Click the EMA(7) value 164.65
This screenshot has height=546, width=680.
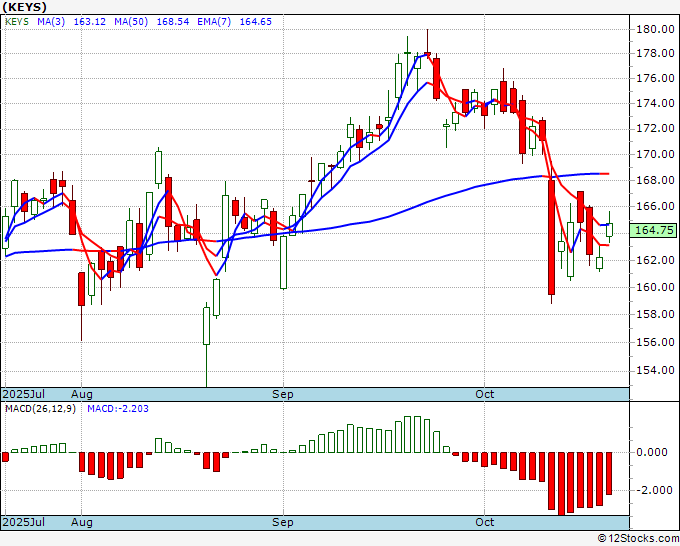tap(256, 22)
